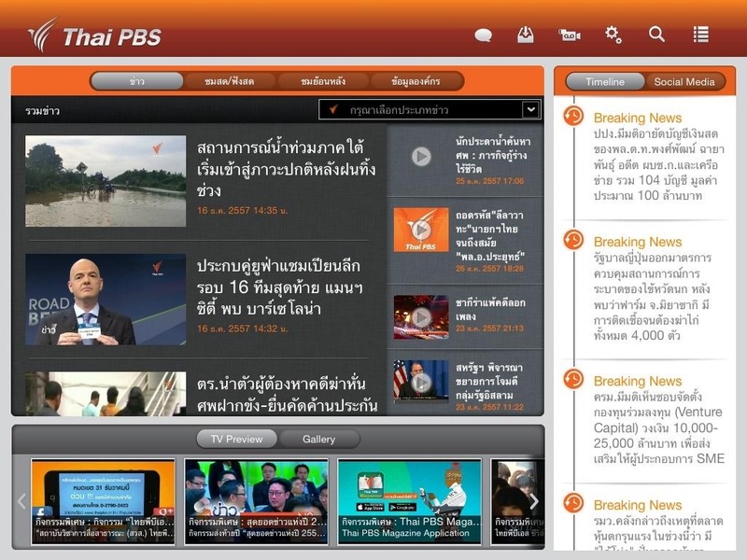Screen dimensions: 747x560
Task: Open the police suspect news thumbnail
Action: (106, 394)
